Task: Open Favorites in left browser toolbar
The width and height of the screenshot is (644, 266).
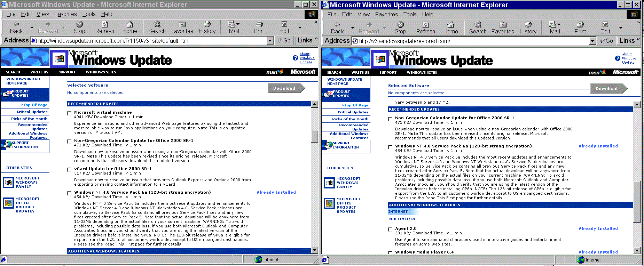Action: tap(182, 24)
